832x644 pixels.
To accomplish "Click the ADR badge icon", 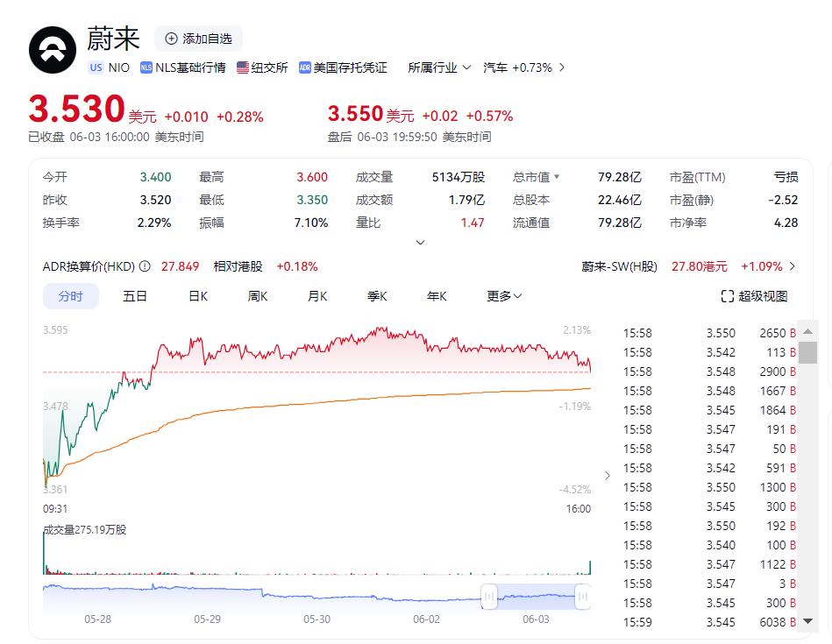I will [304, 67].
